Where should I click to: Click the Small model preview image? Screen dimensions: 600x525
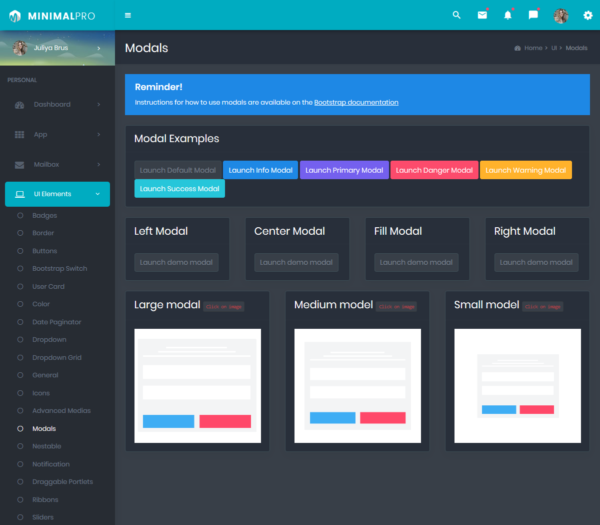(x=517, y=386)
